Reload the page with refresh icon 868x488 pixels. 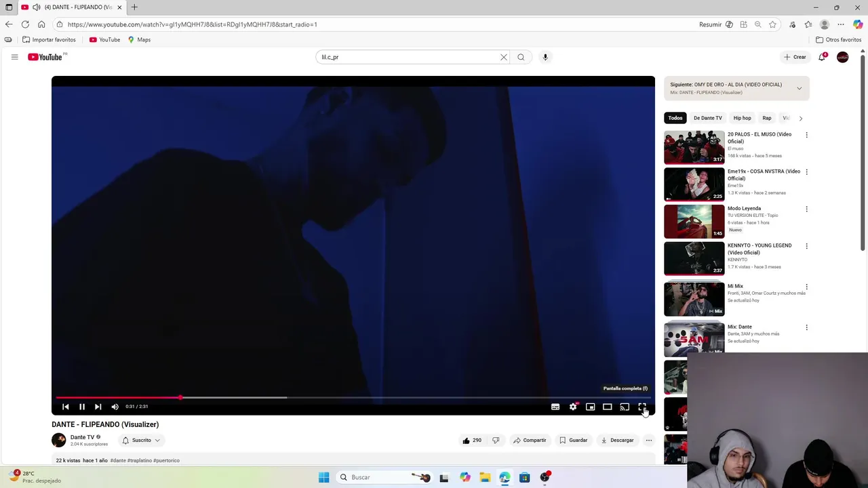tap(25, 24)
